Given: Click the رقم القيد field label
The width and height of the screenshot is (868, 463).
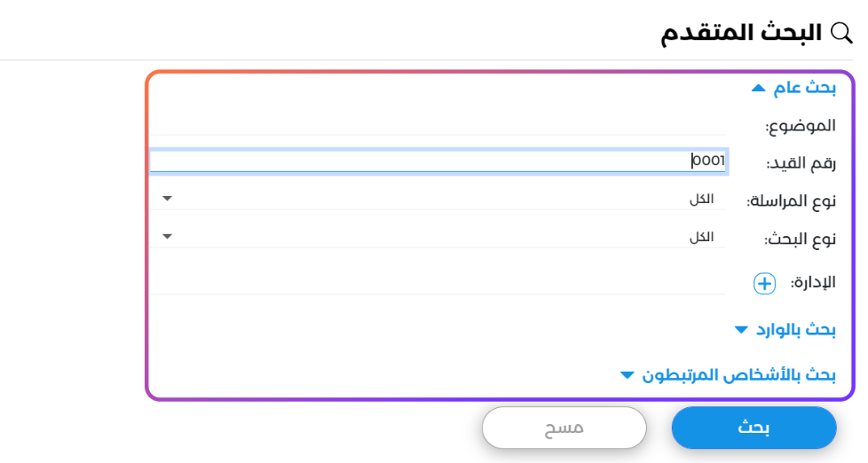Looking at the screenshot, I should [x=801, y=163].
